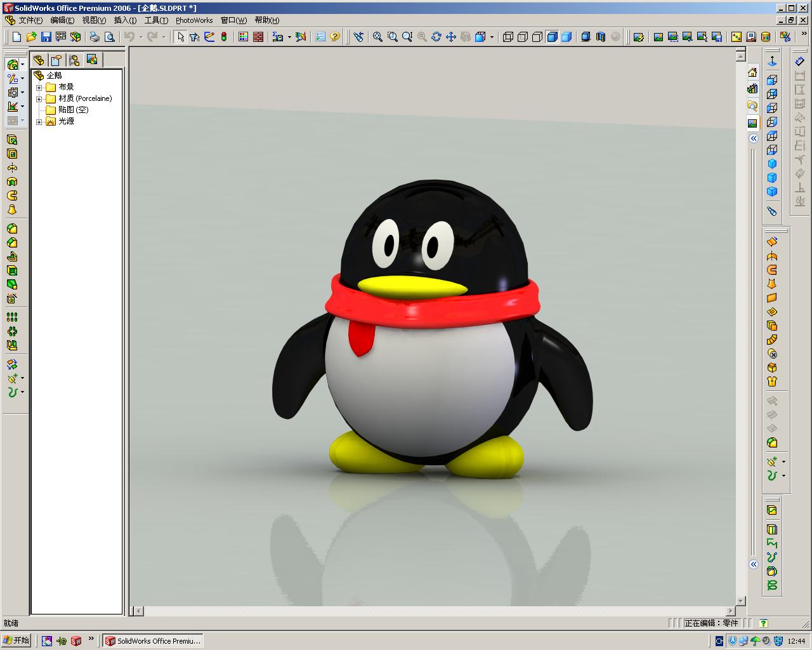Enable Hidden Lines Visible display mode
The width and height of the screenshot is (812, 650).
click(523, 37)
